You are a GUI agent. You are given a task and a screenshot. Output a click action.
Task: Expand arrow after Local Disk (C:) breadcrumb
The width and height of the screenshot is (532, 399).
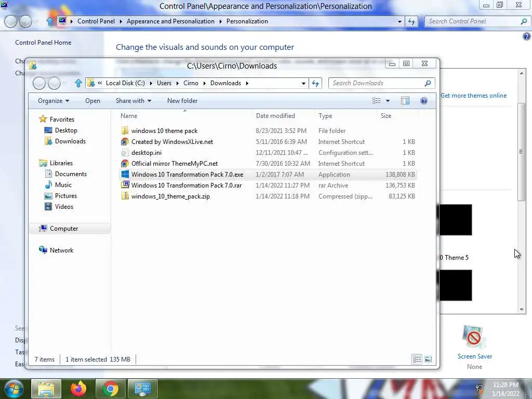(151, 83)
